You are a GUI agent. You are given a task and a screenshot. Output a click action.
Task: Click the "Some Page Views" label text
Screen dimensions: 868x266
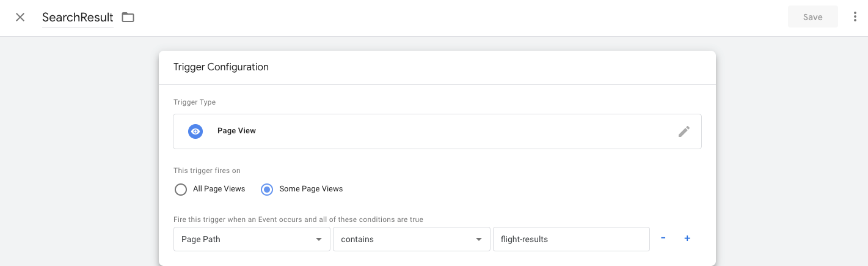(x=311, y=189)
